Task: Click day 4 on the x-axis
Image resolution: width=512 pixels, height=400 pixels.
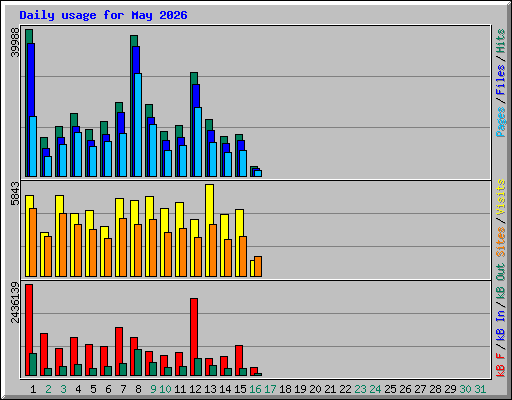Action: point(78,389)
